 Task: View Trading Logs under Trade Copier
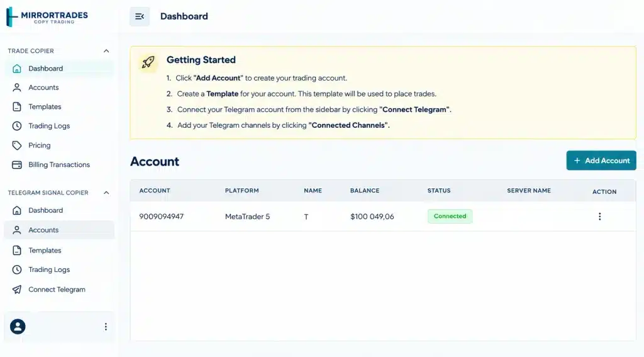coord(59,126)
